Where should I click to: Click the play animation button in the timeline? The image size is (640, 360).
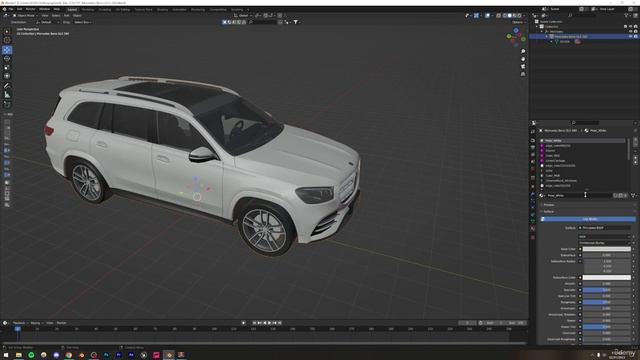pos(270,323)
